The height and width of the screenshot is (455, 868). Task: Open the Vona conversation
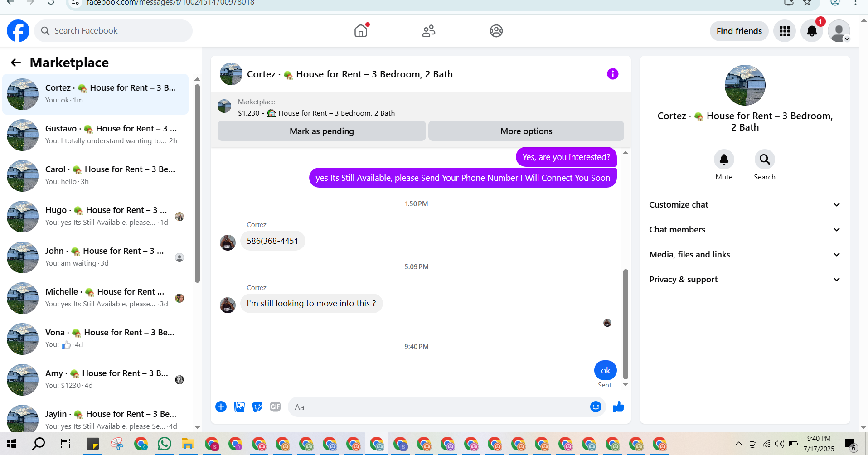tap(96, 339)
